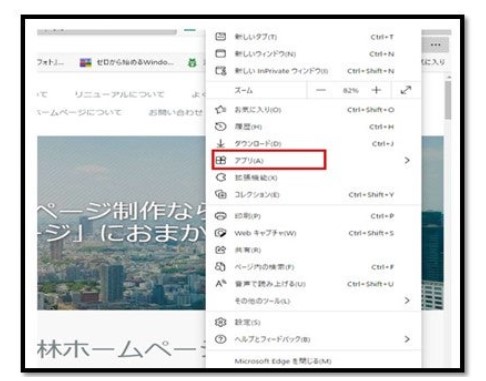Select the Collections (E) menu entry
The height and width of the screenshot is (381, 486).
point(313,194)
